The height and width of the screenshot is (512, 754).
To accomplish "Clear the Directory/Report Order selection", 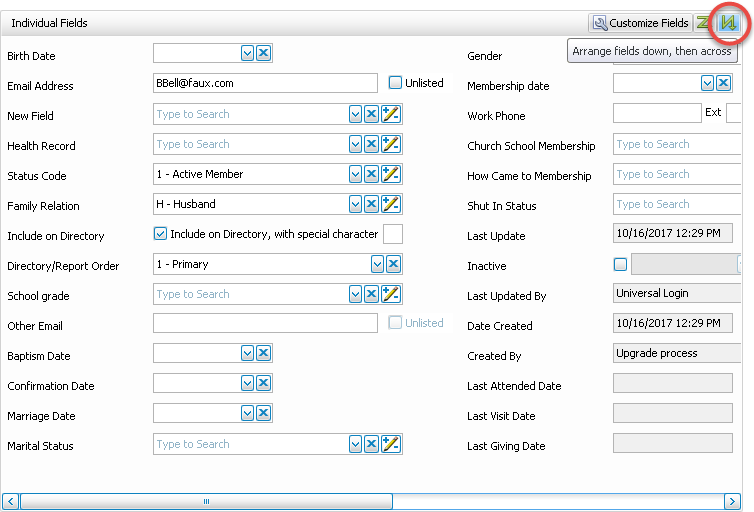I will pos(394,264).
